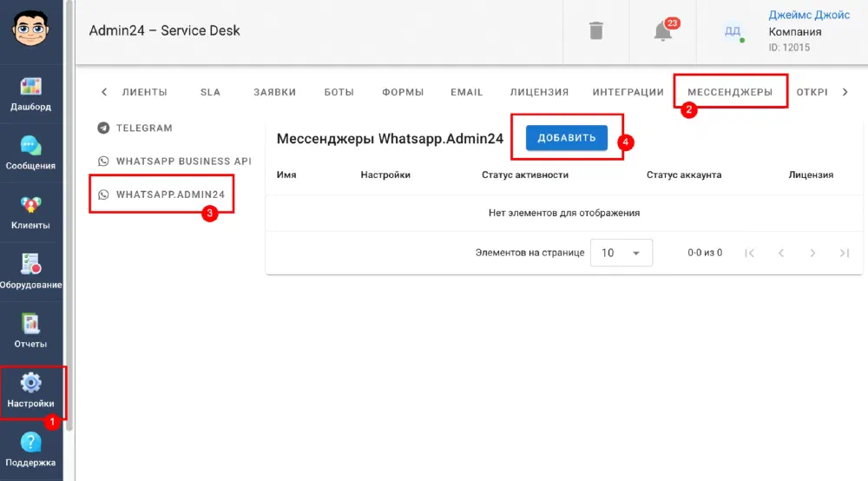Select WhatsApp Business API entry

coord(174,161)
